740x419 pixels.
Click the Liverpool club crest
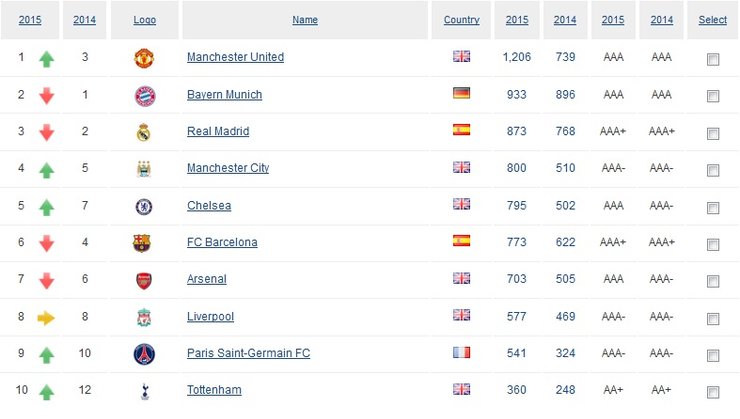click(x=144, y=317)
